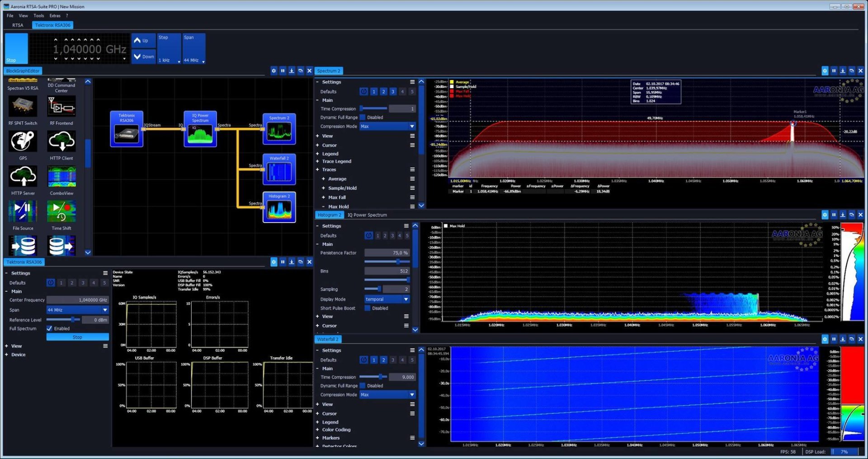Open Histogram 2 panel settings gear
This screenshot has height=459, width=868.
(x=825, y=214)
